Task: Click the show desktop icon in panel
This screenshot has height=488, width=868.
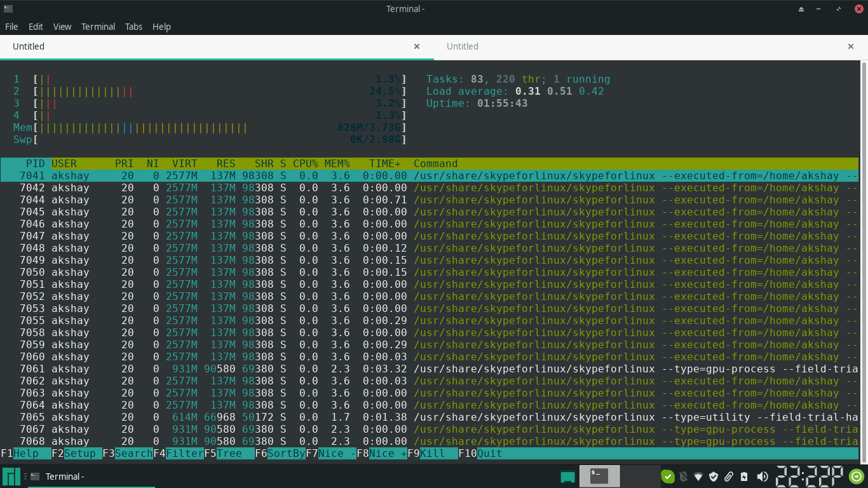Action: pos(567,477)
